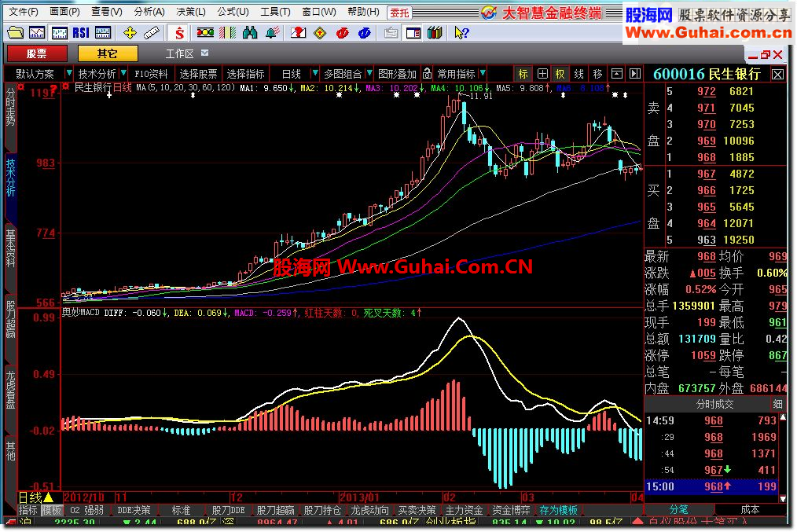The height and width of the screenshot is (532, 797).
Task: Open the 文件(F) menu
Action: 24,12
